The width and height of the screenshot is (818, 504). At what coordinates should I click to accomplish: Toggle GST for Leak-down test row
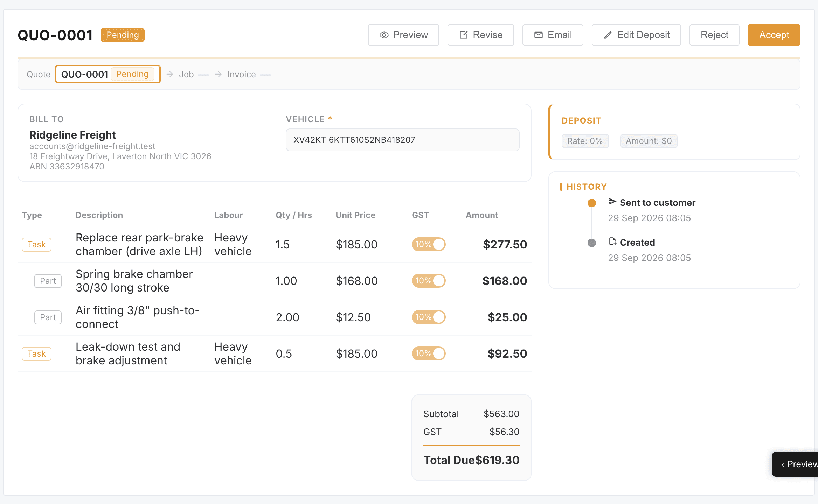click(429, 353)
